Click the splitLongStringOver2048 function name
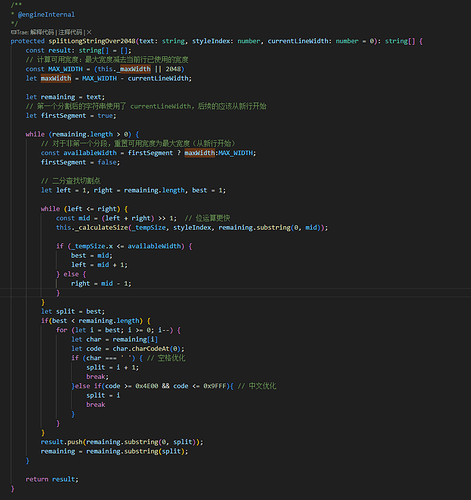The height and width of the screenshot is (500, 471). click(92, 41)
